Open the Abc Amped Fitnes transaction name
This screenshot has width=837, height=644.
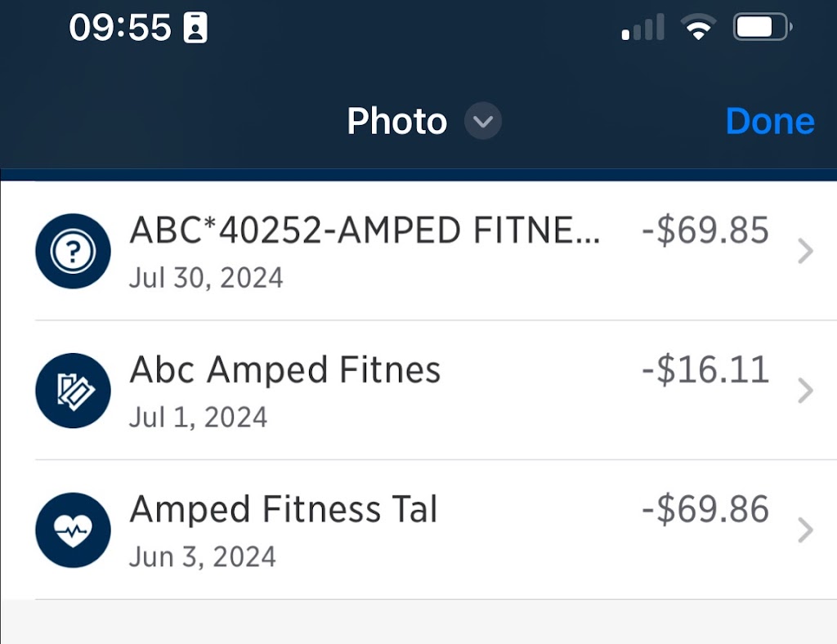pyautogui.click(x=285, y=370)
